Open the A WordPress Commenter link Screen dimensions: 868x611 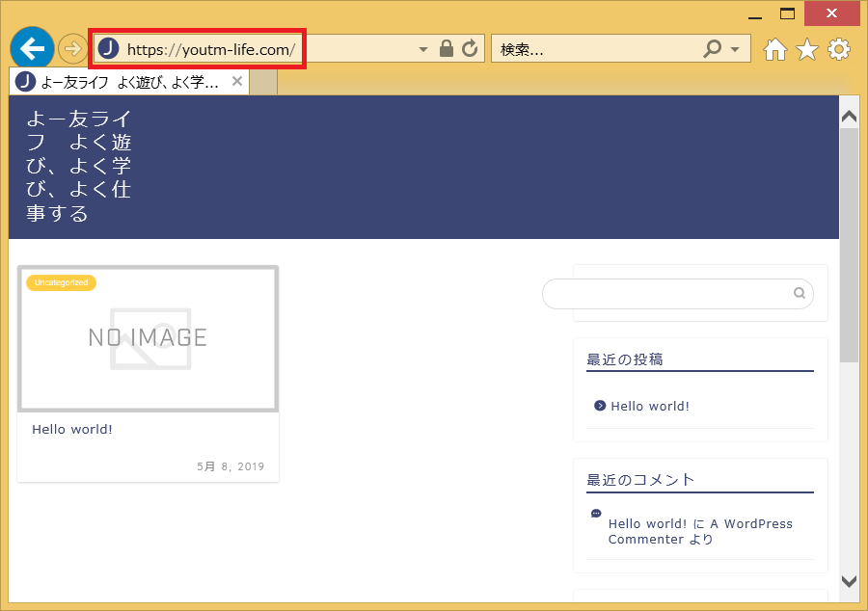click(700, 531)
